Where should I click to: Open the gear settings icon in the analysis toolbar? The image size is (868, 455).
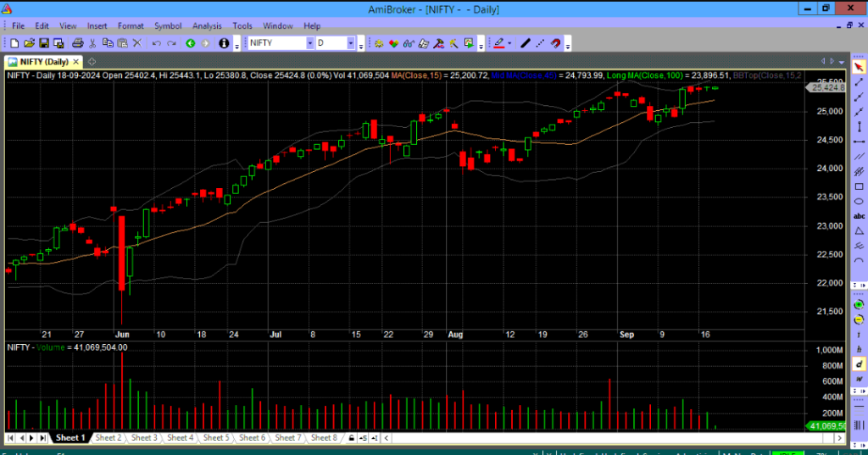379,43
